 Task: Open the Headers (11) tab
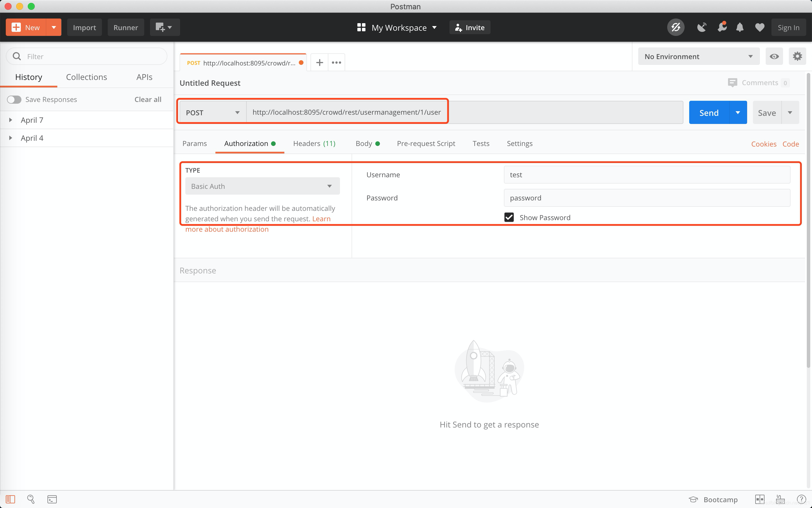314,143
